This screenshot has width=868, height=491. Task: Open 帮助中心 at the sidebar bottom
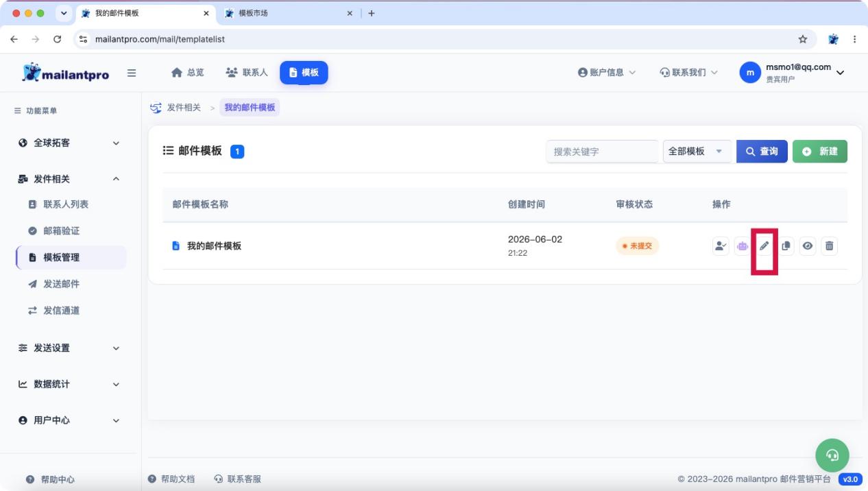click(x=51, y=479)
